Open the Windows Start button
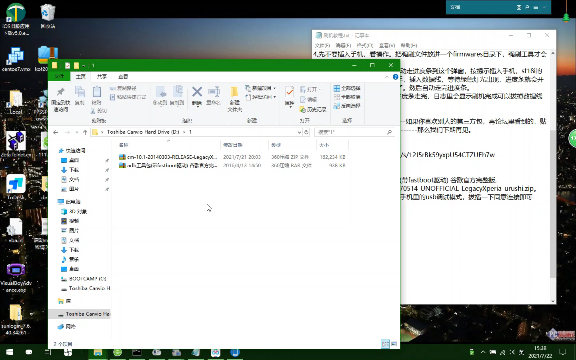 (10, 352)
